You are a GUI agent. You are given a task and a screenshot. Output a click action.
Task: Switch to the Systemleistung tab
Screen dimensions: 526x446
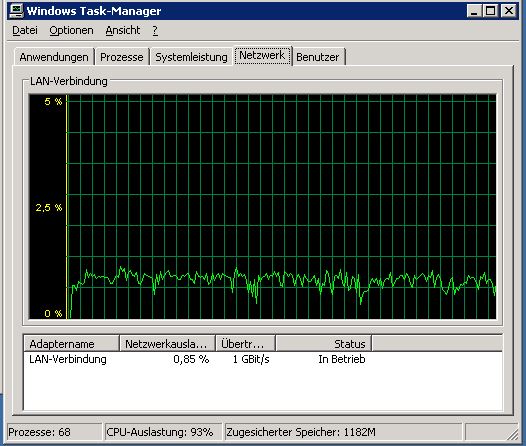click(x=191, y=57)
